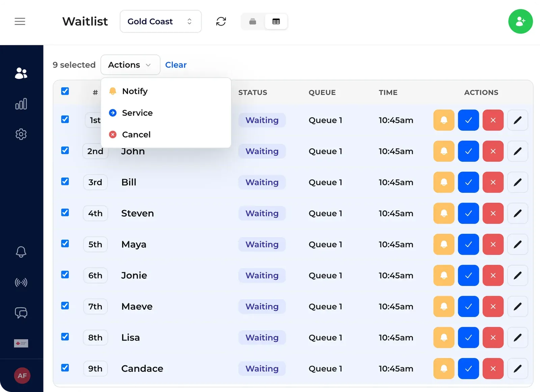
Task: Sort by the STATUS column header
Action: [253, 93]
